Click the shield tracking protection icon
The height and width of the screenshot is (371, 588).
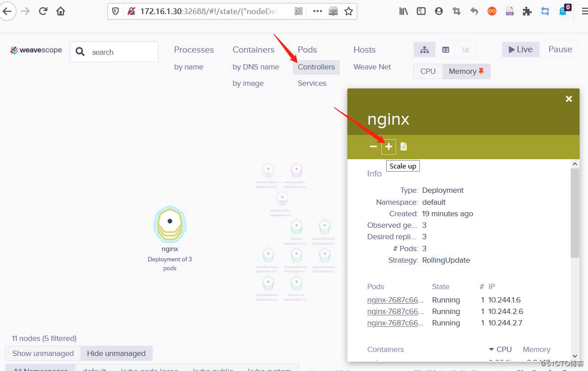[115, 11]
